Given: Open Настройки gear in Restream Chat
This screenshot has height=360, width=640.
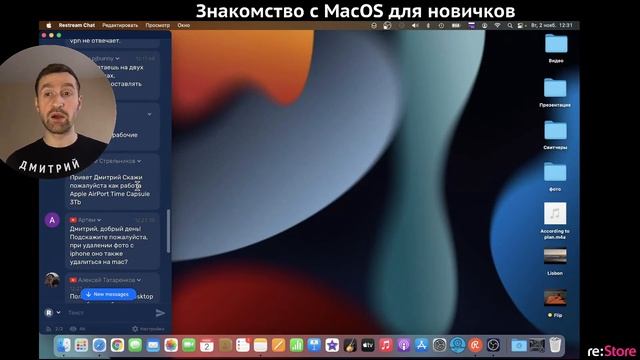Looking at the screenshot, I should (148, 329).
